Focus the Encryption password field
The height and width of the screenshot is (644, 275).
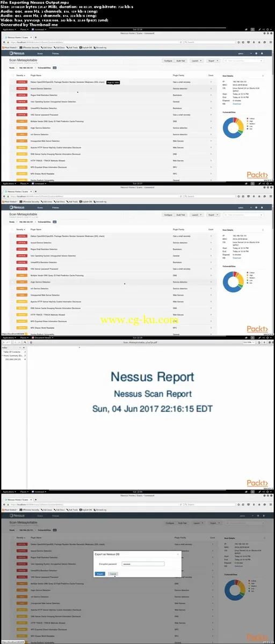point(143,564)
